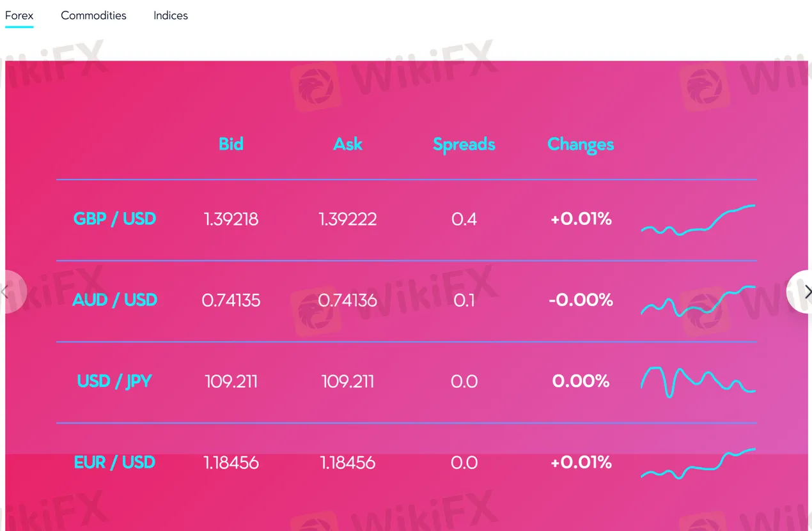Click the GBP / USD sparkline chart
This screenshot has width=812, height=531.
point(698,220)
